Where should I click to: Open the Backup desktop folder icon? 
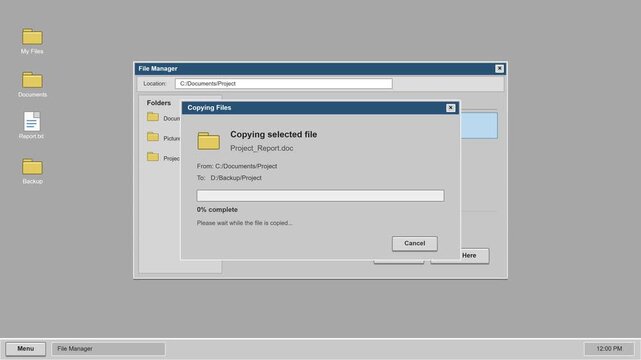(x=32, y=167)
